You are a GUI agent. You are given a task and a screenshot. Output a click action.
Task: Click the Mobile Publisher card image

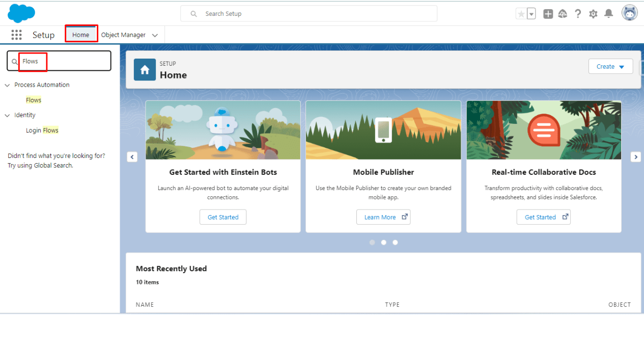(x=383, y=130)
